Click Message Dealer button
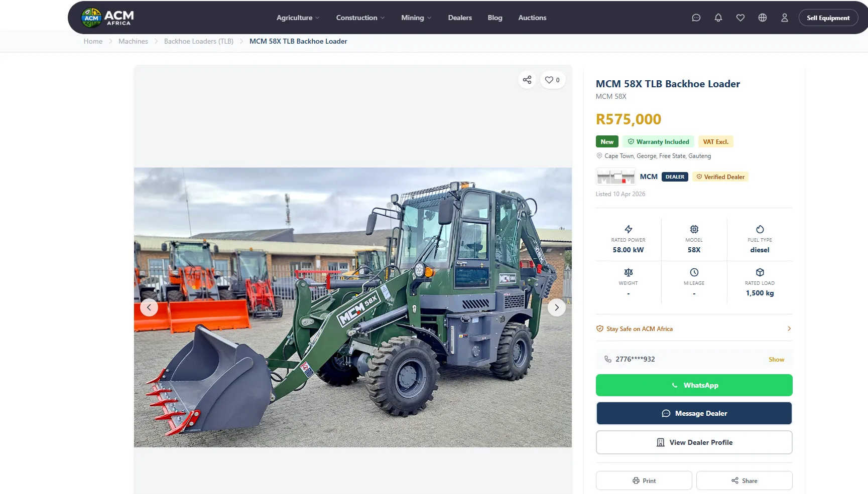This screenshot has height=494, width=868. (x=694, y=413)
